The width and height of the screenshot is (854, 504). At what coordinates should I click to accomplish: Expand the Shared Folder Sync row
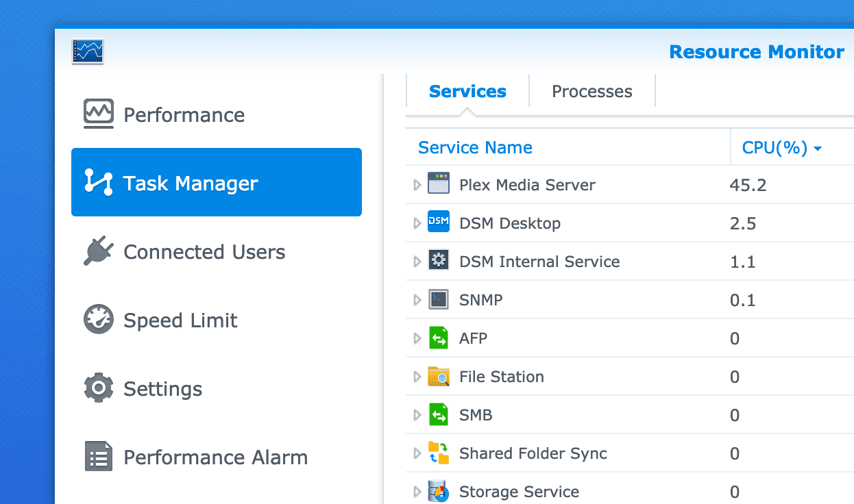pyautogui.click(x=417, y=453)
